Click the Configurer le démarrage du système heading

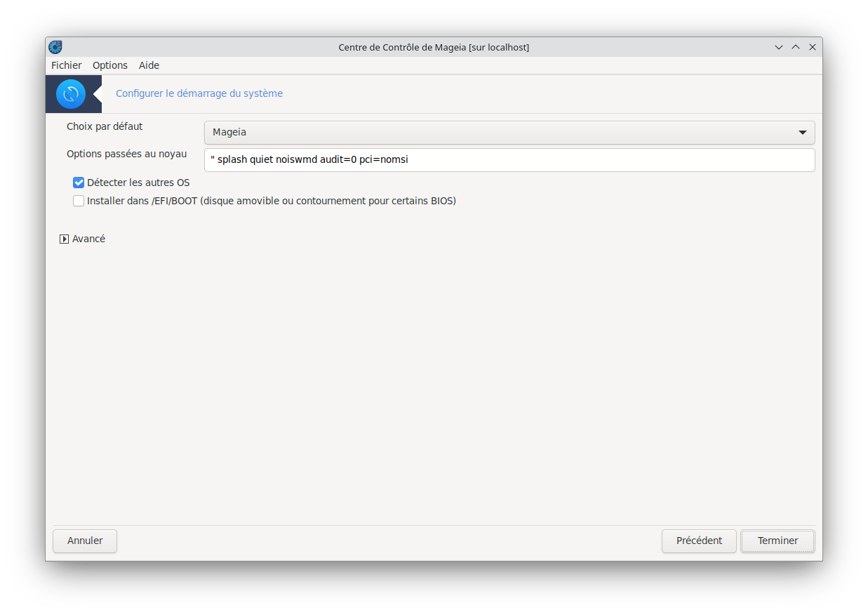tap(199, 93)
